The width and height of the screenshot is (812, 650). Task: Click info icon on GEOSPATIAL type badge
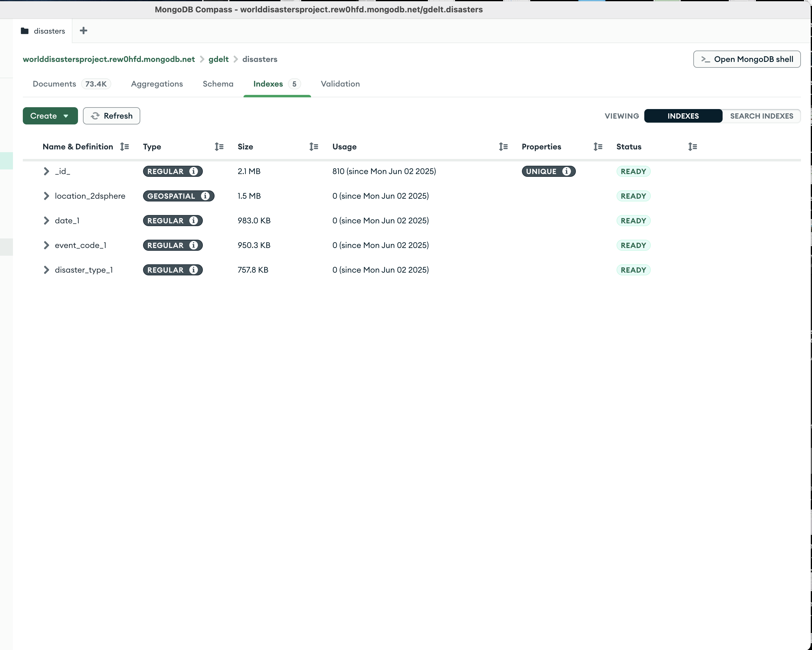point(205,196)
